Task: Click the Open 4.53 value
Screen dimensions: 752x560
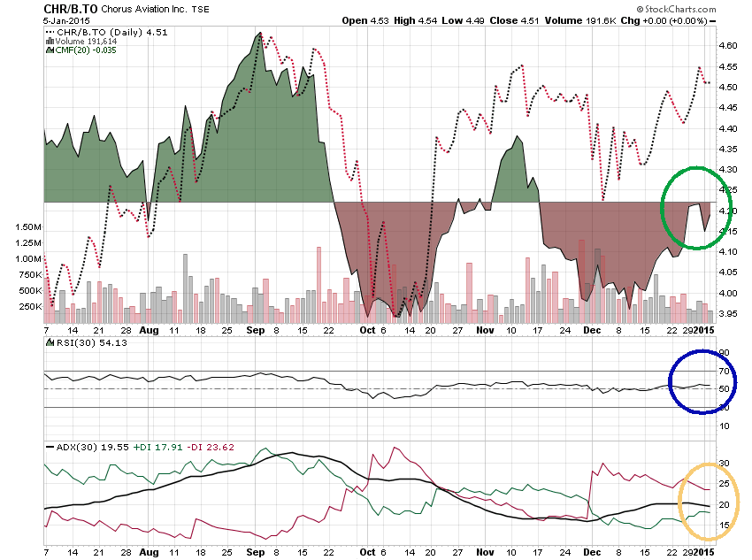Action: point(365,20)
